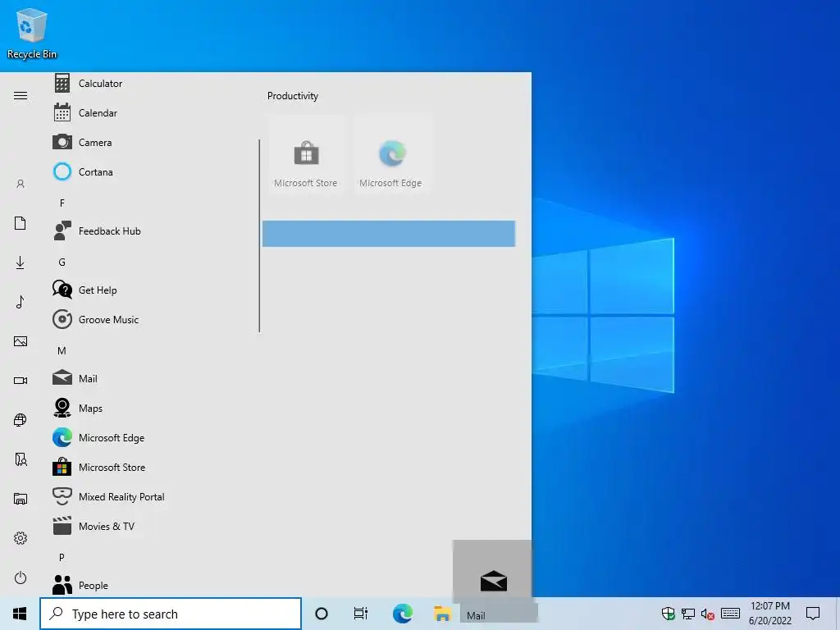This screenshot has width=840, height=630.
Task: Click the network tray icon
Action: (x=688, y=614)
